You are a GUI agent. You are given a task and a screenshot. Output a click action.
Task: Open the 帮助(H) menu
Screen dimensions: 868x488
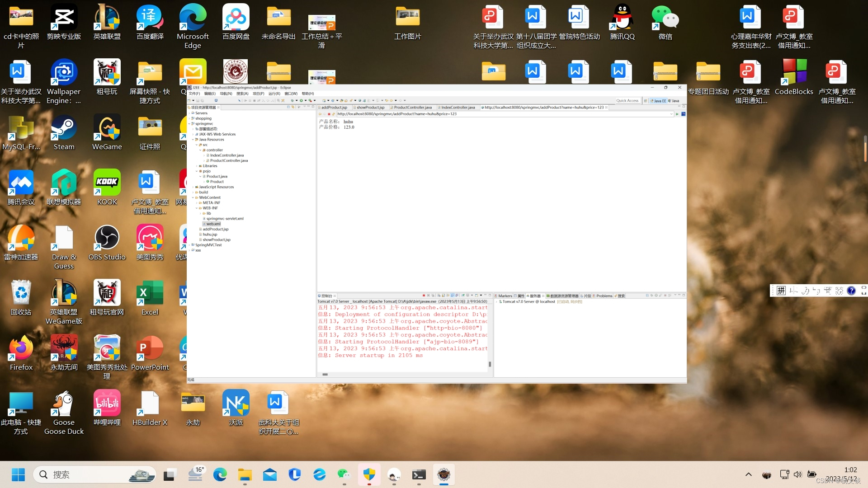pyautogui.click(x=307, y=94)
